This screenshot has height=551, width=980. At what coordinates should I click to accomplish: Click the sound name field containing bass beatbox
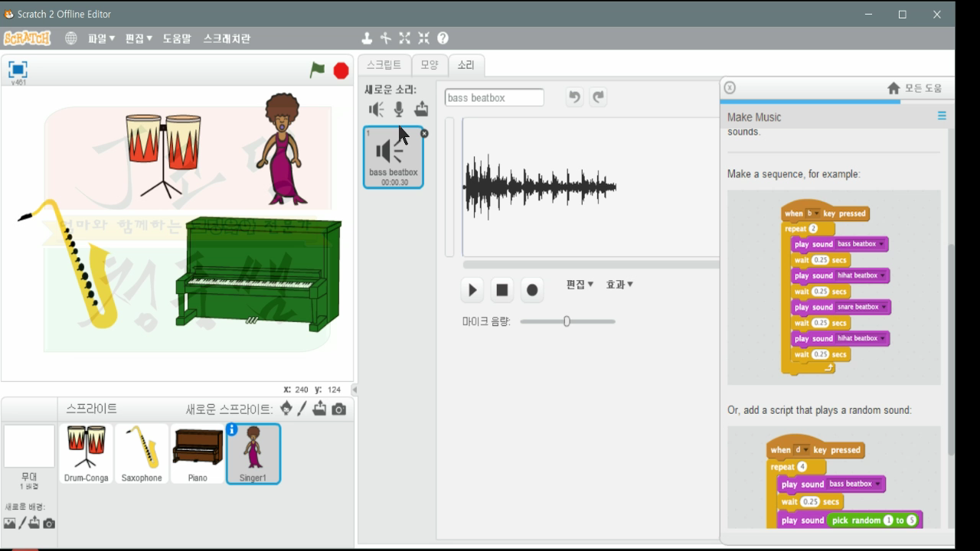pos(494,98)
